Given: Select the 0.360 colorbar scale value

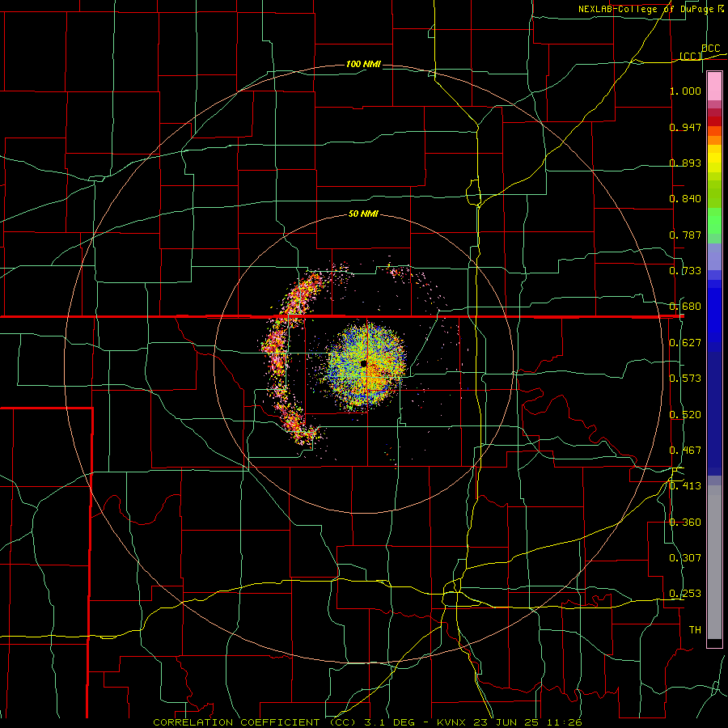Looking at the screenshot, I should click(x=685, y=523).
